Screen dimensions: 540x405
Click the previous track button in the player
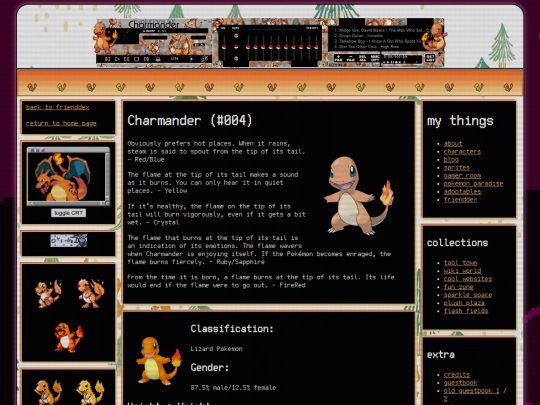(107, 59)
